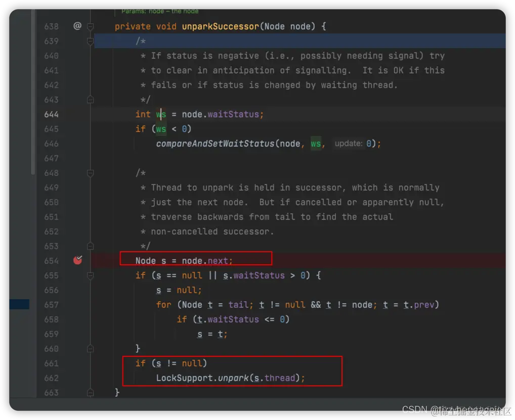Click line number 644 in gutter
The width and height of the screenshot is (515, 420).
(x=51, y=114)
